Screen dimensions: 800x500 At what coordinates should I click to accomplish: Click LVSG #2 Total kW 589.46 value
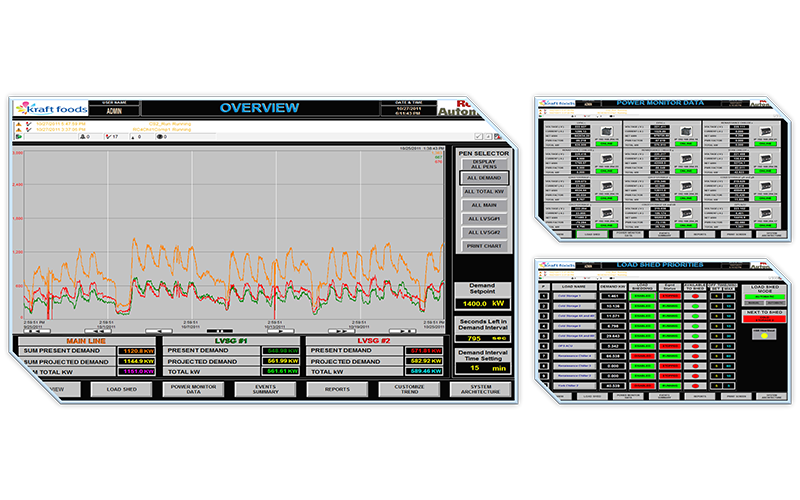coord(424,371)
